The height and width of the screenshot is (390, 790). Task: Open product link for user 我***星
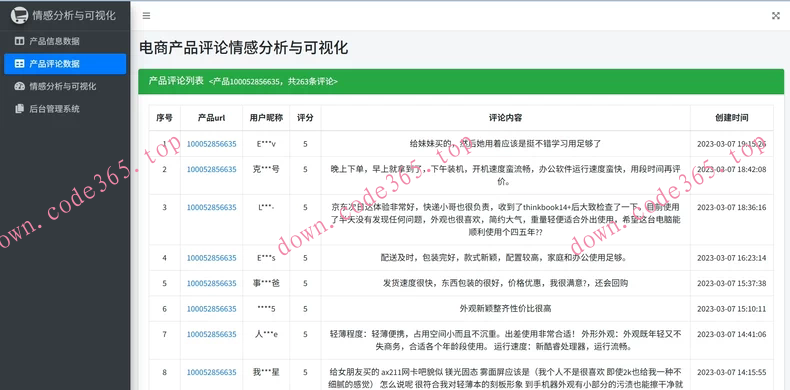tap(212, 372)
